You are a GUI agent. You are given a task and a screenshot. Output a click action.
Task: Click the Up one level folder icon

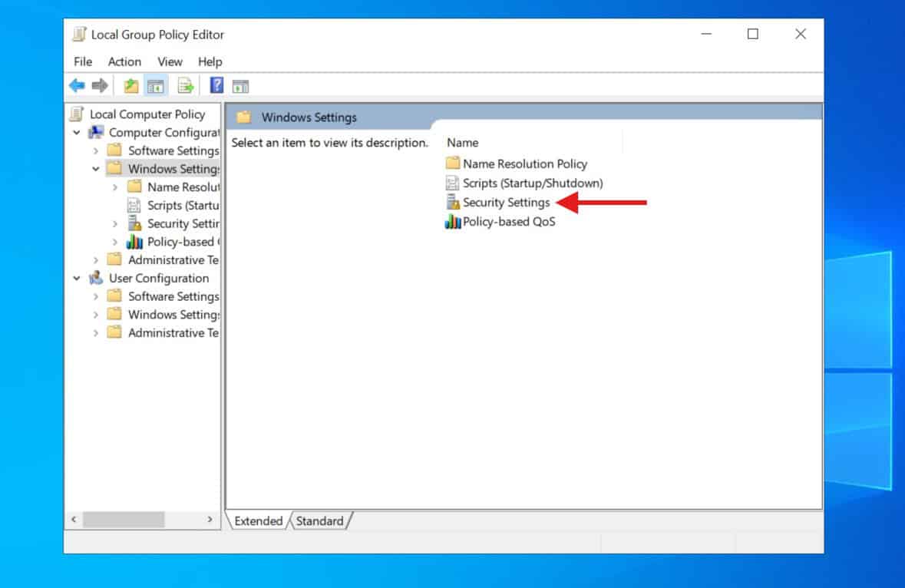pos(131,86)
